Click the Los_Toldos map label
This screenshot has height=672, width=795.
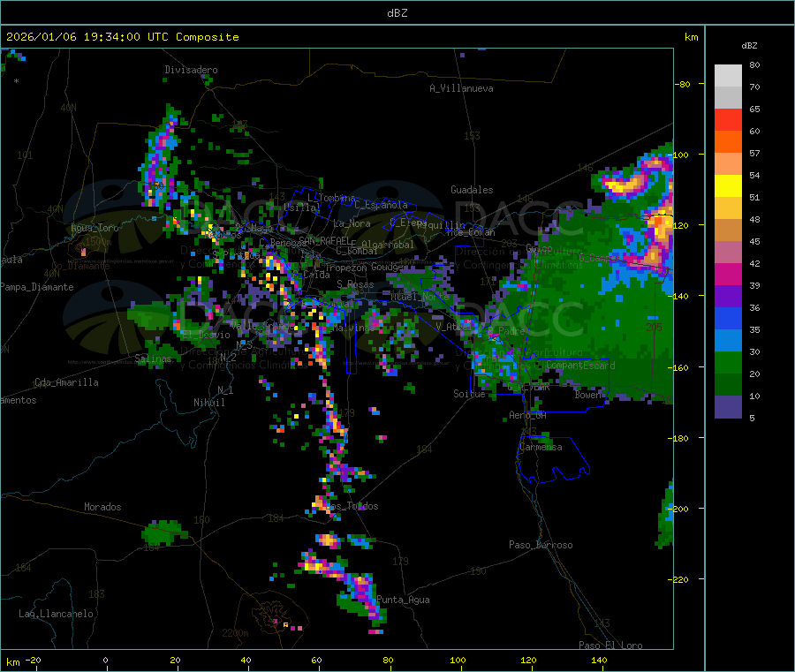pos(352,506)
